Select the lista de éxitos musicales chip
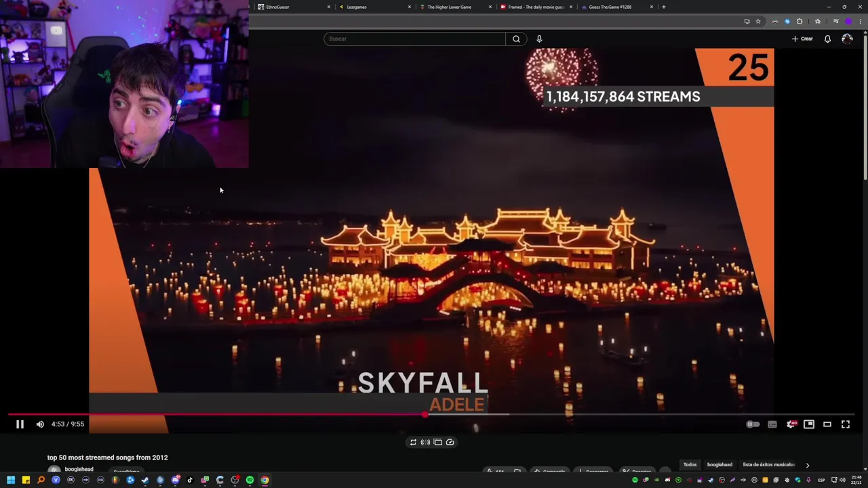The width and height of the screenshot is (868, 488). (x=769, y=465)
